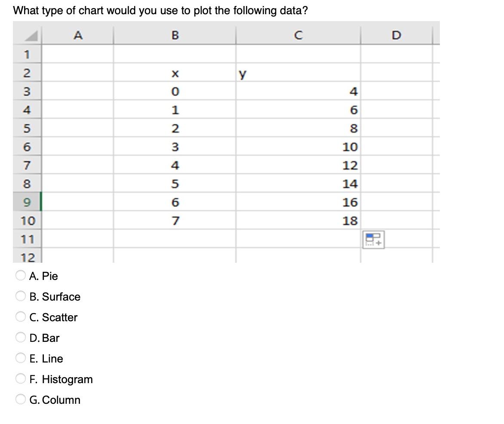The image size is (504, 424).
Task: Click column header C to select it
Action: (x=298, y=35)
